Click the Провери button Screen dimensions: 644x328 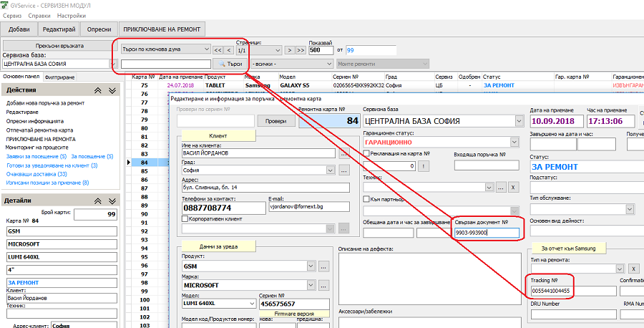tap(275, 121)
